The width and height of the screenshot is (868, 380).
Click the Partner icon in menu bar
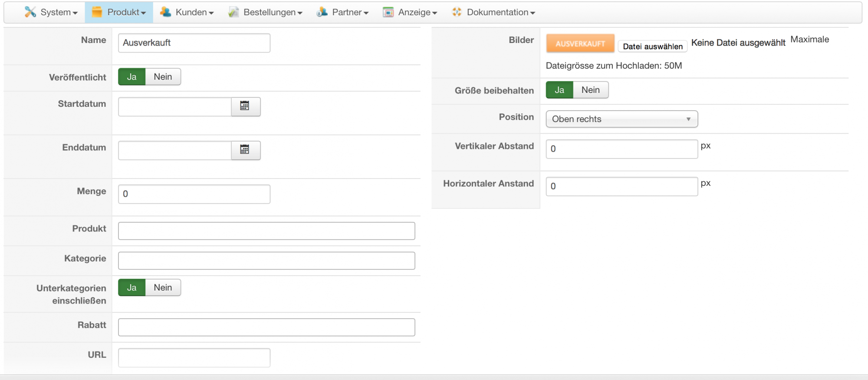(322, 12)
